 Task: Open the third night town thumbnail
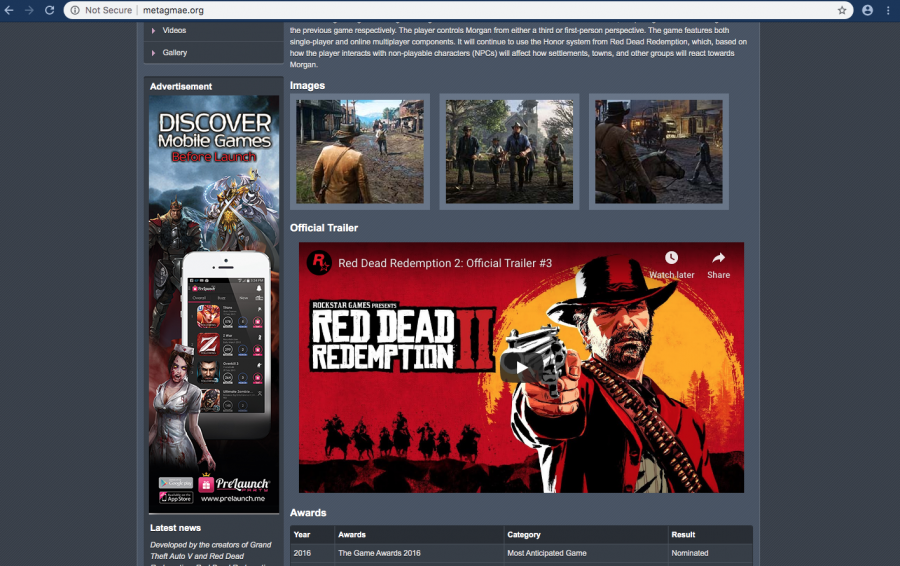[658, 152]
